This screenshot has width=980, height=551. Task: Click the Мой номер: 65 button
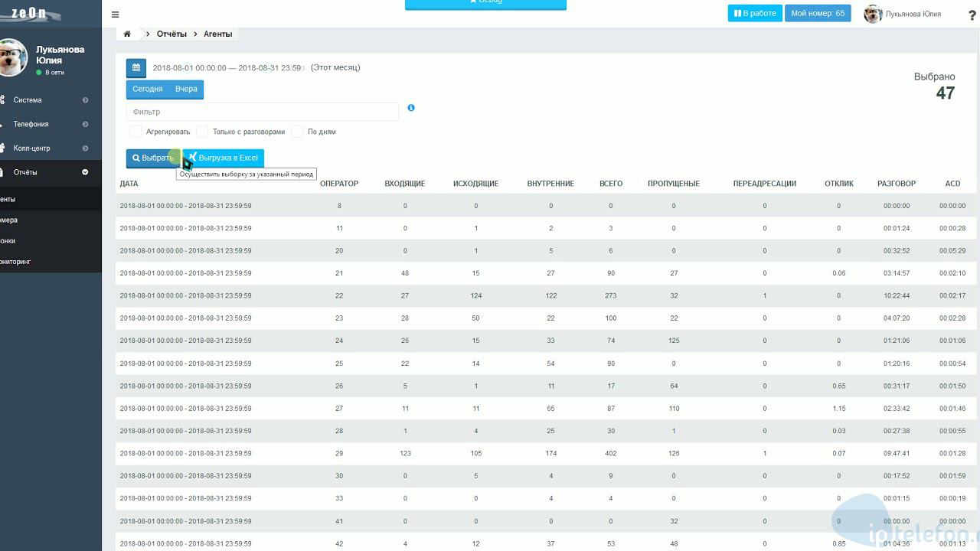pyautogui.click(x=818, y=13)
